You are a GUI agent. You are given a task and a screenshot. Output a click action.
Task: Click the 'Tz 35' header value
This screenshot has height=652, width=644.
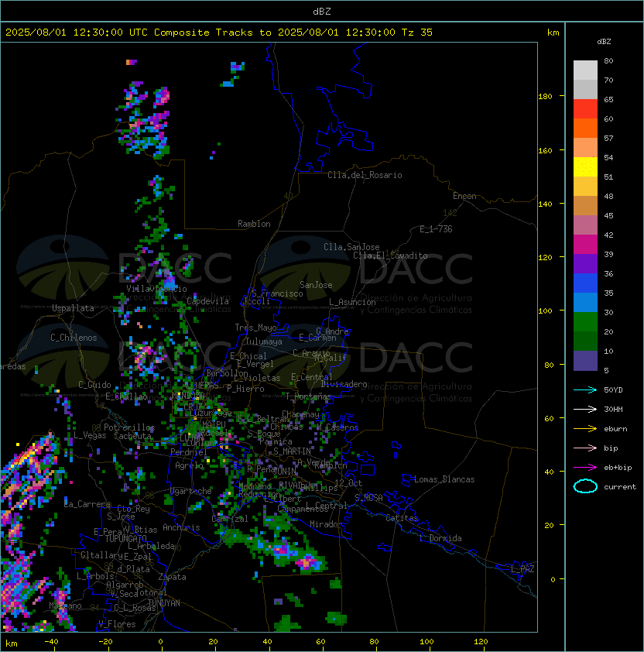417,33
